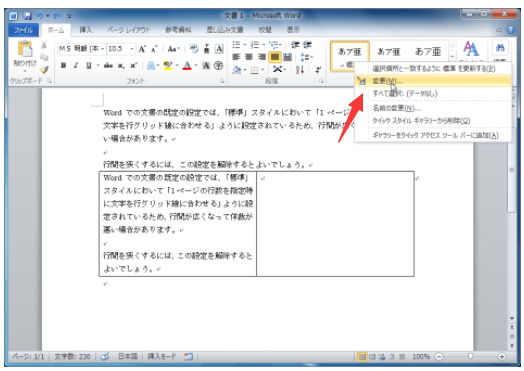Click the zoom out minus button

(439, 357)
